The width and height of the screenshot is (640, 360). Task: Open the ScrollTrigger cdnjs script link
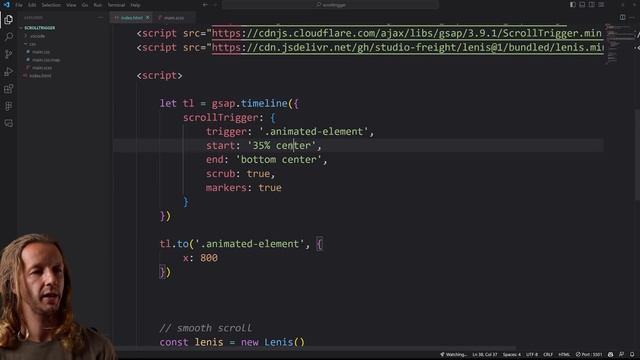[407, 33]
